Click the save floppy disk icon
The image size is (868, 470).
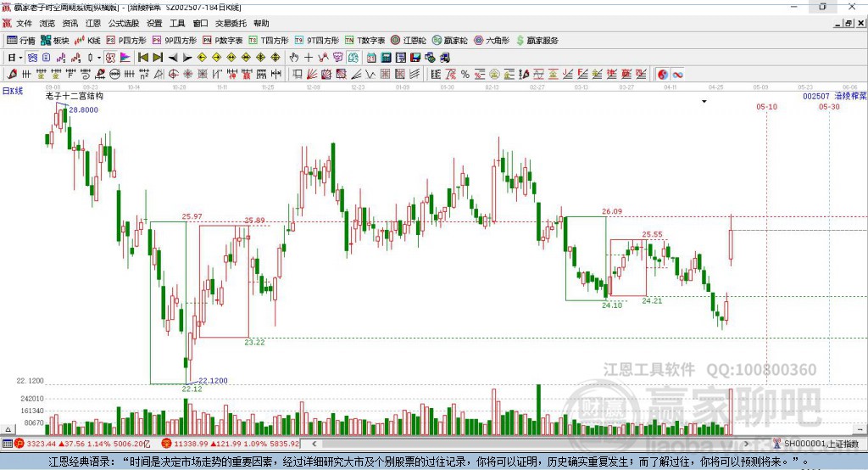coord(415,58)
